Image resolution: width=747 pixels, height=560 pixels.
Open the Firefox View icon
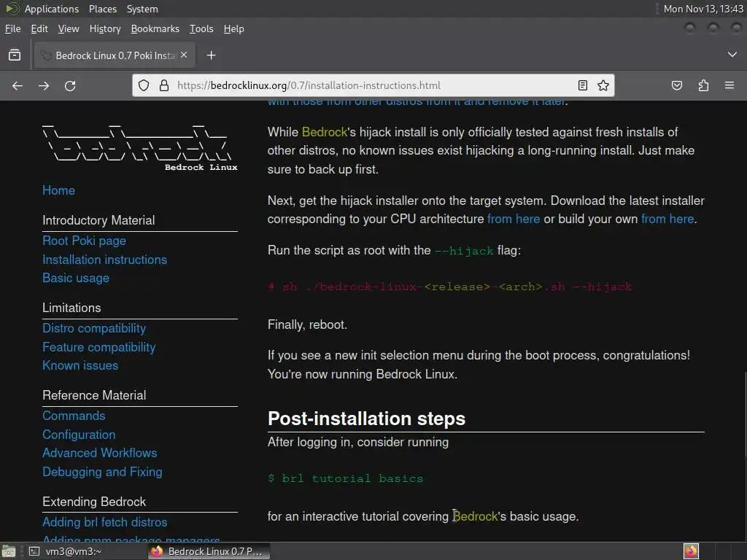[x=15, y=55]
